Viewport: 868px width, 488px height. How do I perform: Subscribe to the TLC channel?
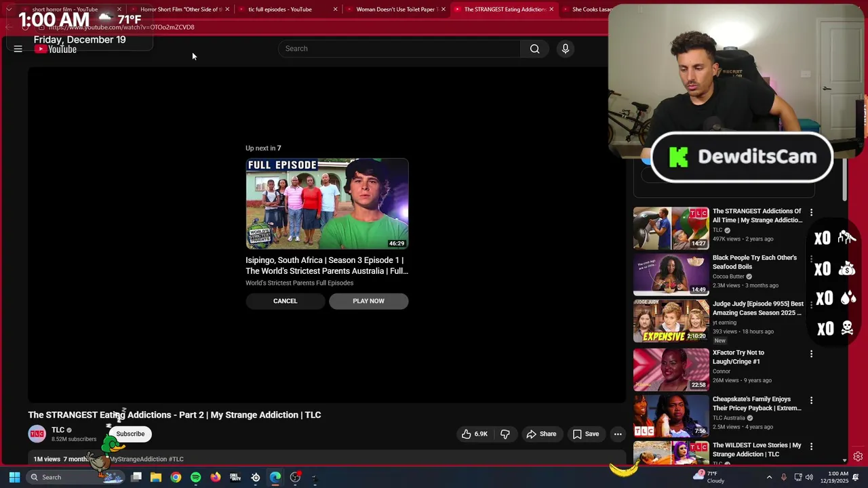130,434
